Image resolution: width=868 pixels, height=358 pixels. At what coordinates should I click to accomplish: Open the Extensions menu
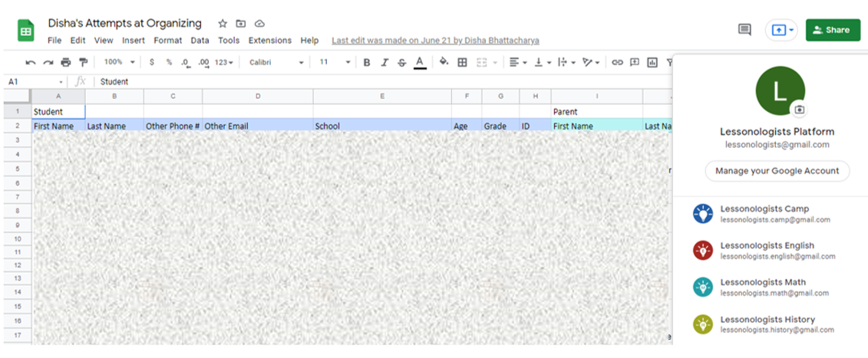tap(270, 41)
